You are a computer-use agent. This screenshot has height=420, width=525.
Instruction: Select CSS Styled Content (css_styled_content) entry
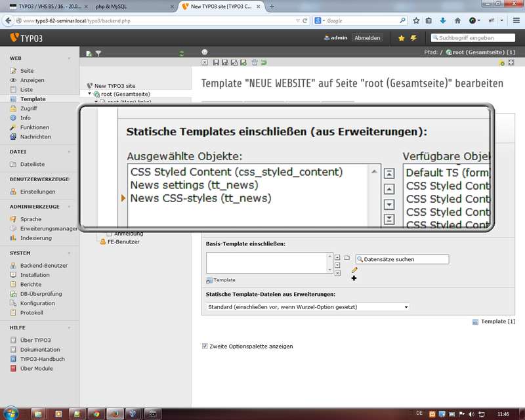pyautogui.click(x=236, y=172)
